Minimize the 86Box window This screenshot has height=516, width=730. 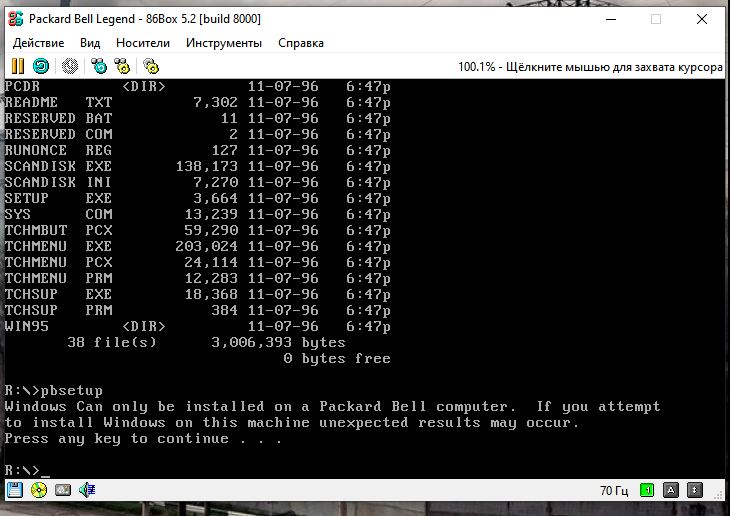tap(611, 19)
